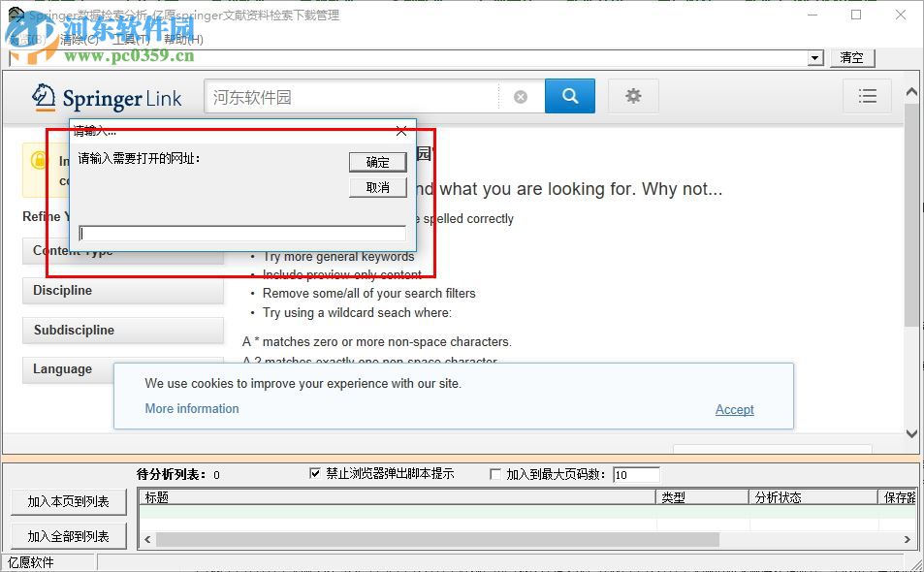
Task: Click the blue search magnifying glass icon
Action: [x=569, y=96]
